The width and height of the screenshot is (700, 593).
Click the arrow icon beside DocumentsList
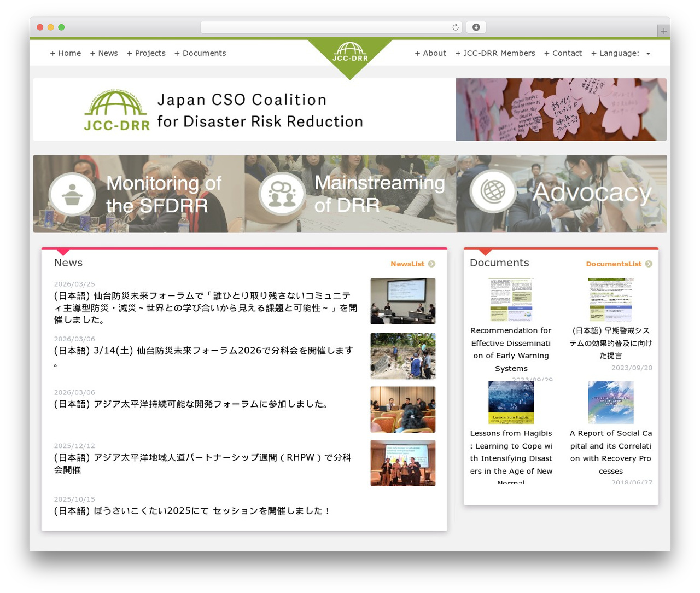pos(649,264)
